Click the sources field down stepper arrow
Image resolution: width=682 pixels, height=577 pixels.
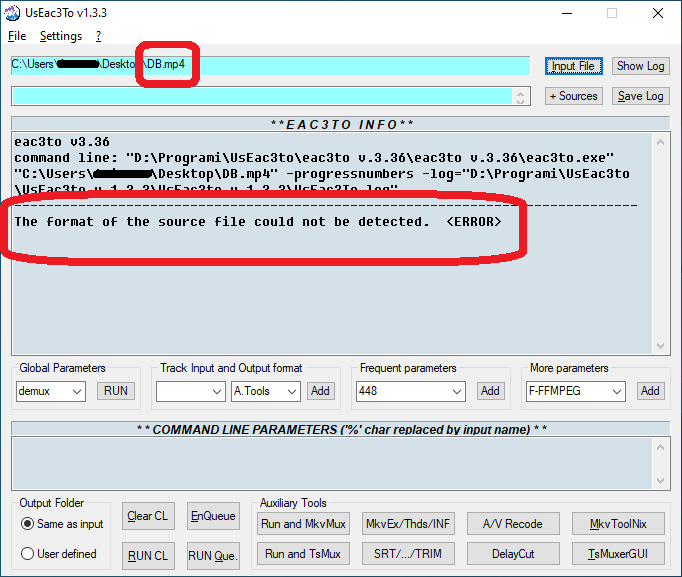tap(520, 101)
